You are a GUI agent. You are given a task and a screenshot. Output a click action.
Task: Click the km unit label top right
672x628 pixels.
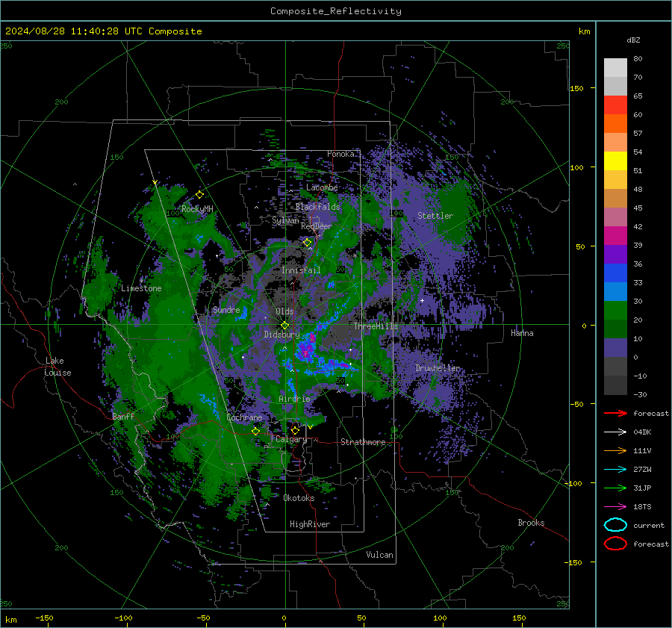click(x=584, y=31)
